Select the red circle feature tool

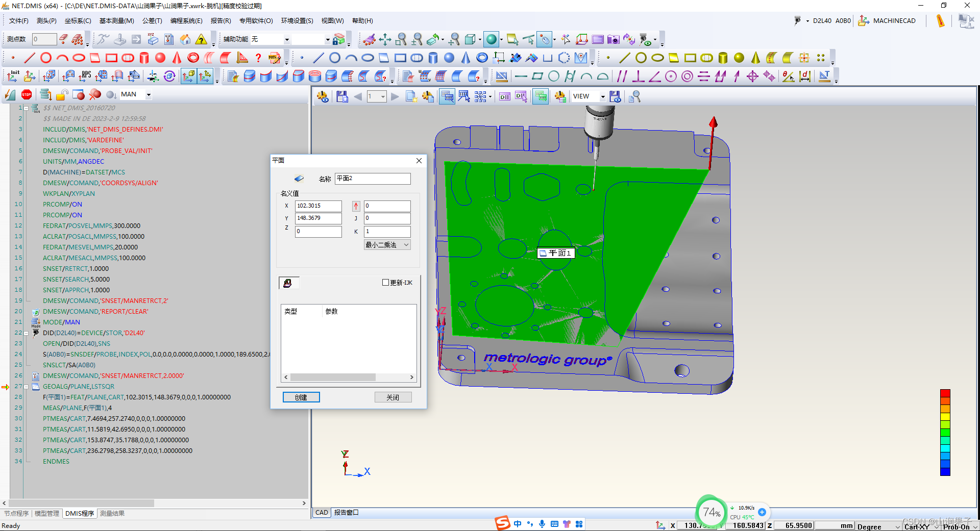tap(46, 58)
